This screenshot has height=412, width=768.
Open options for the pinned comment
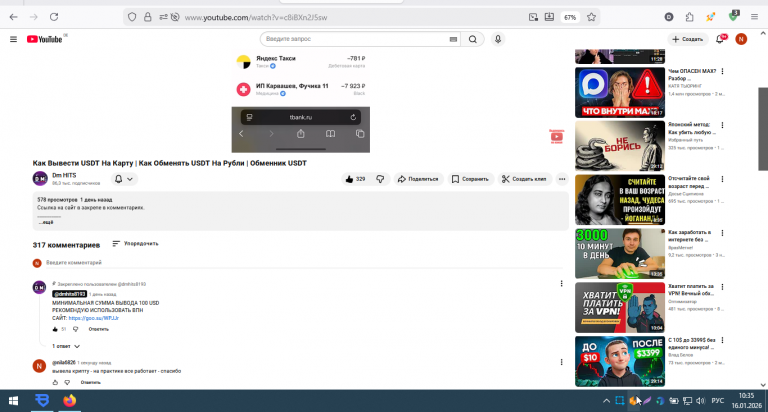pos(561,284)
